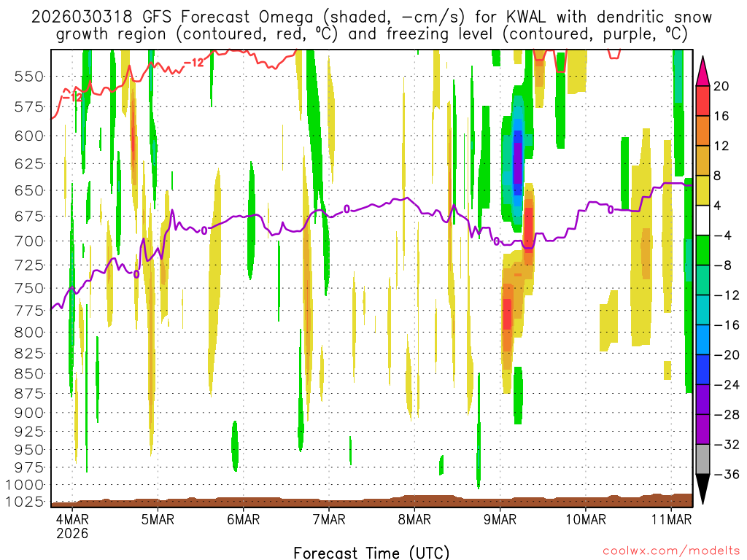Click the purple legend swatch between -24 and -28
747x560 pixels.
click(703, 400)
